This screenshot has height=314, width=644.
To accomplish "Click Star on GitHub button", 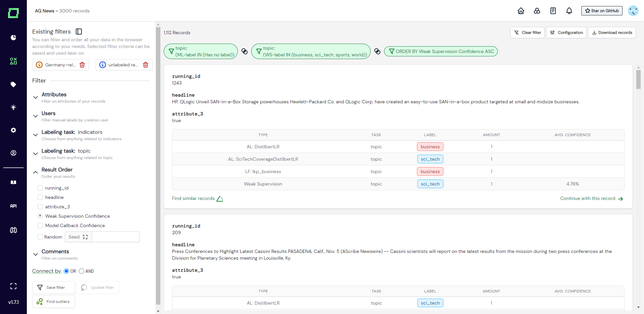I will [602, 11].
